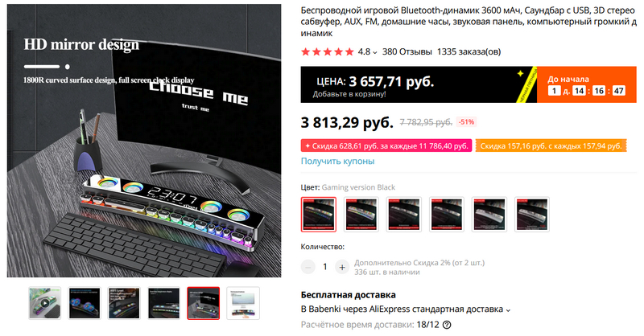Click the 628,61 руб. discount badge
The width and height of the screenshot is (644, 336).
pos(386,146)
